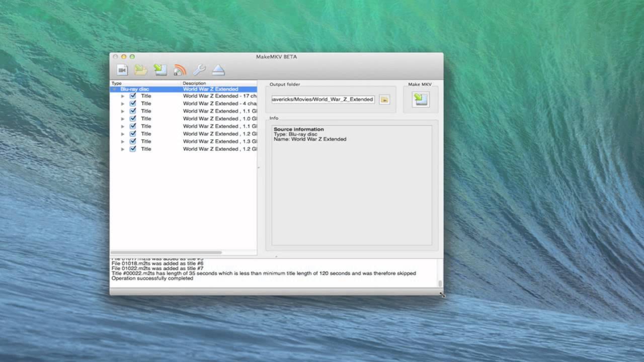Click the 'Output folder' group label
The width and height of the screenshot is (644, 362).
tap(285, 84)
